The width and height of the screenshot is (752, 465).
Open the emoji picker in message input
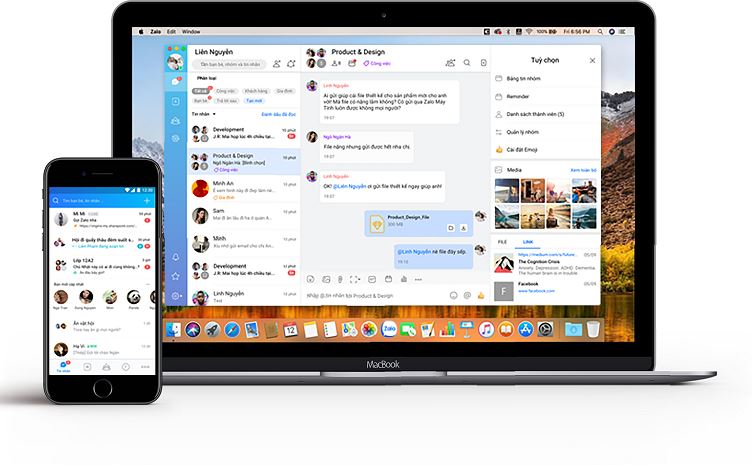(453, 295)
